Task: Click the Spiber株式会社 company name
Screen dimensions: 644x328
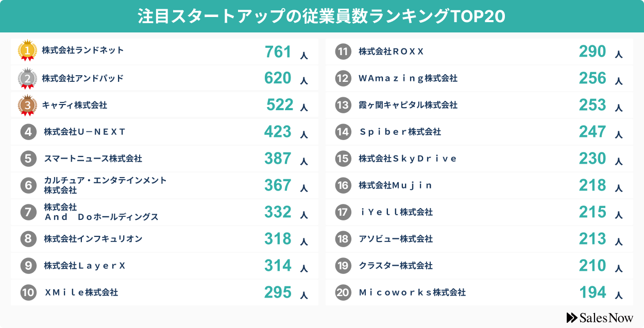Action: click(x=400, y=132)
